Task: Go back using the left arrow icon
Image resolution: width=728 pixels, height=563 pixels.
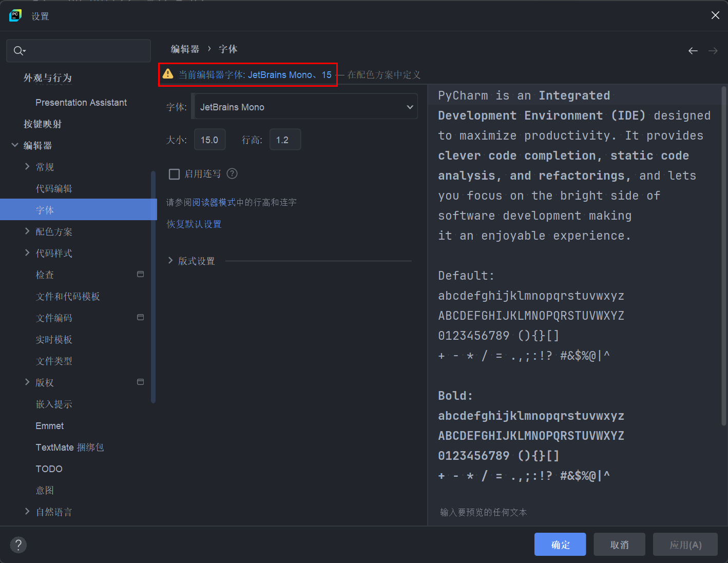Action: [693, 51]
